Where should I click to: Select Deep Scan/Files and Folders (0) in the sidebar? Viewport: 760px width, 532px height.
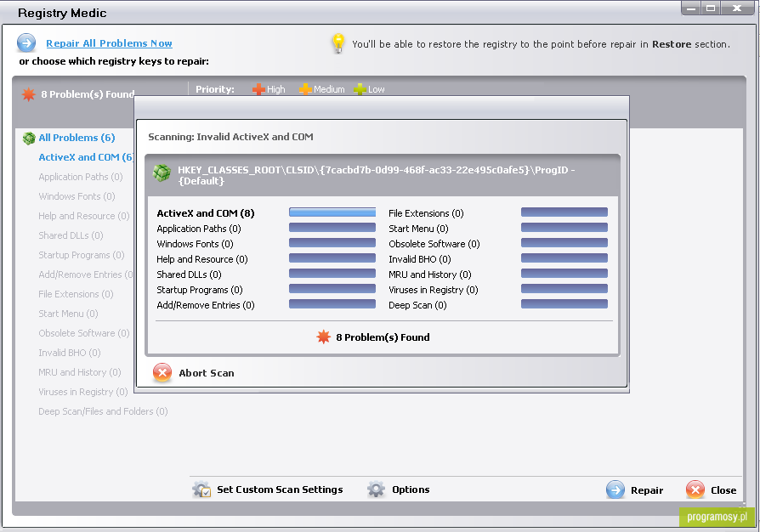pos(103,411)
